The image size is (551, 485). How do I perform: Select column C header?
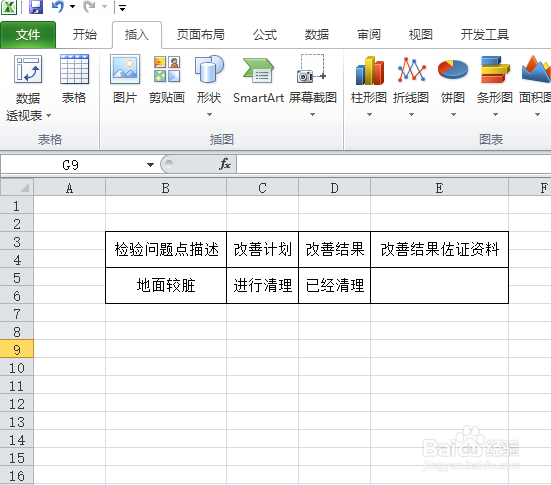(x=262, y=188)
